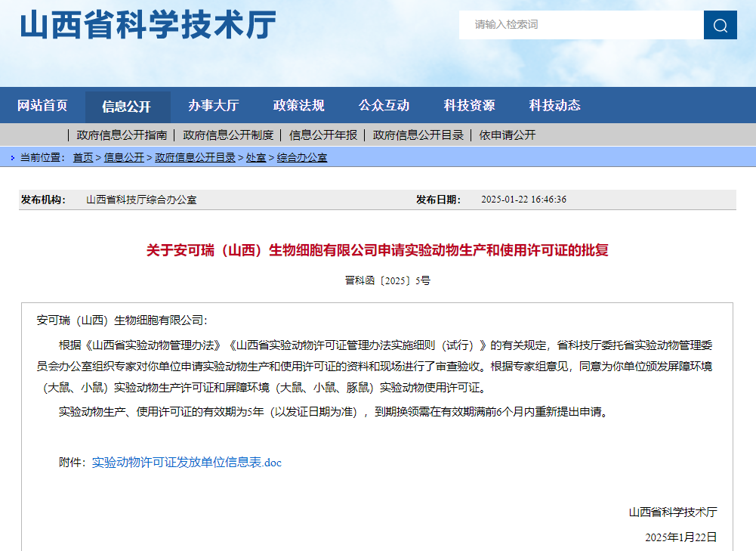Open the 办事大厅 menu item

(213, 106)
